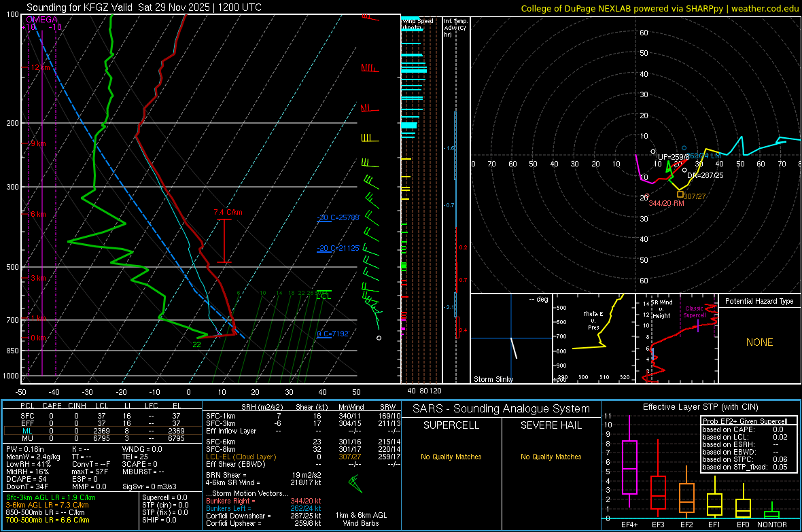Click the Corfidi Downshear = 287/25 kt row

pyautogui.click(x=264, y=516)
